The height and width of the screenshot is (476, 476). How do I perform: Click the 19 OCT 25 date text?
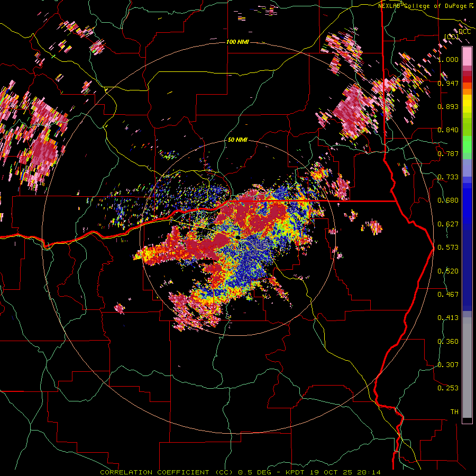(331, 472)
